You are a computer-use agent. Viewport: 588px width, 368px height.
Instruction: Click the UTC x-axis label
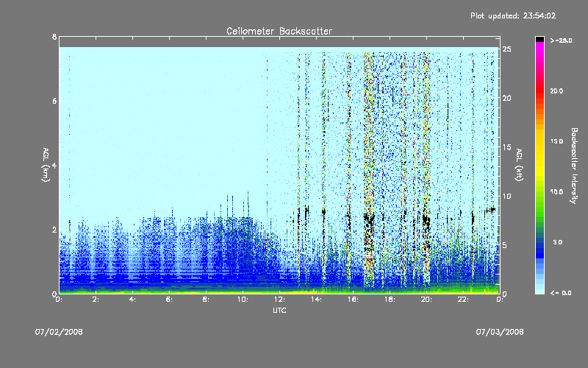tap(279, 310)
